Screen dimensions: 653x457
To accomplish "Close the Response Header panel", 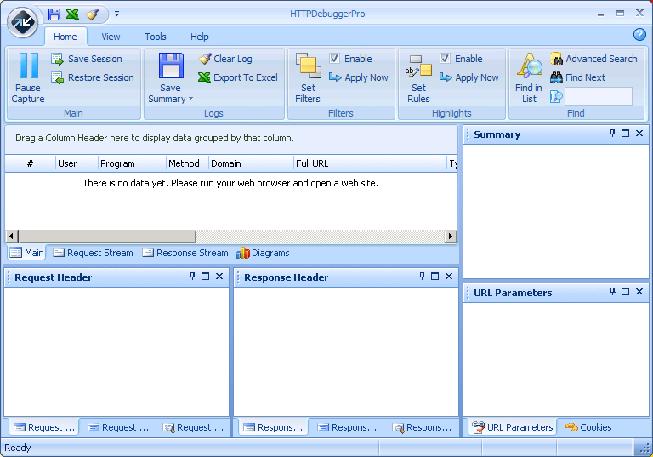I will (449, 276).
